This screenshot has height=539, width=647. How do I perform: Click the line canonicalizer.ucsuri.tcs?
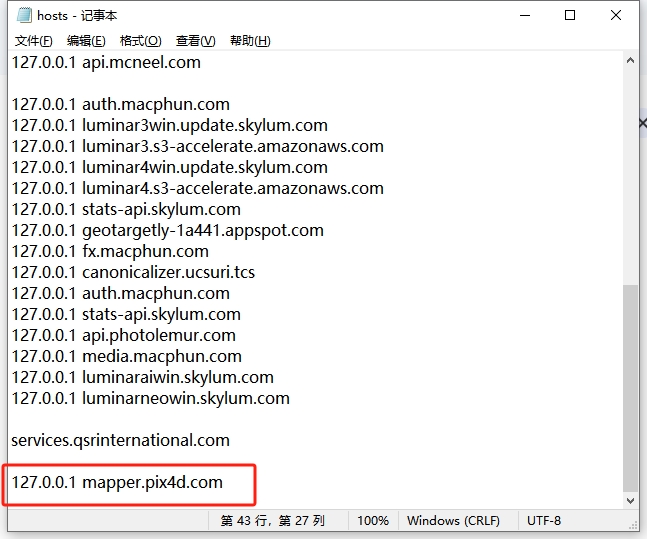[x=133, y=272]
